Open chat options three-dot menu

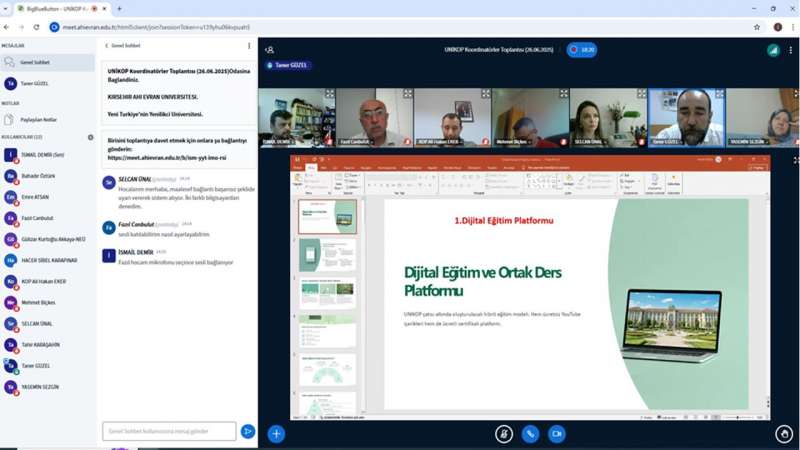249,46
